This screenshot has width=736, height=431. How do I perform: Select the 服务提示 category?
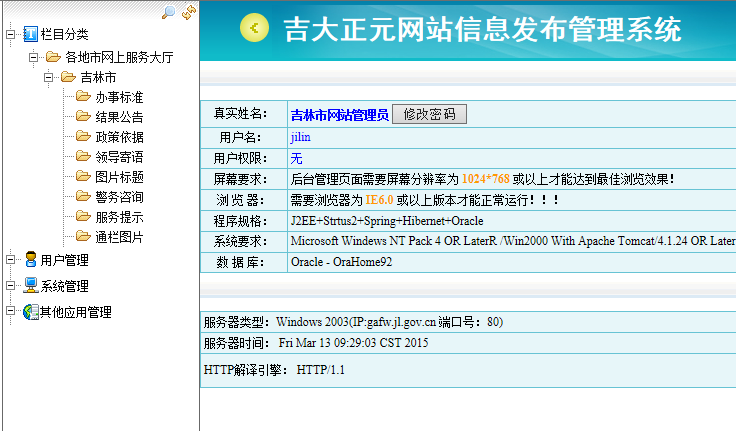click(119, 217)
